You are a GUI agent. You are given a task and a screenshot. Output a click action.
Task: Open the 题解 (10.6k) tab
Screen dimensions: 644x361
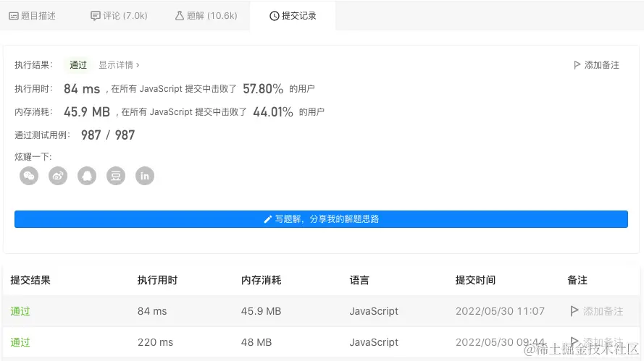coord(206,16)
